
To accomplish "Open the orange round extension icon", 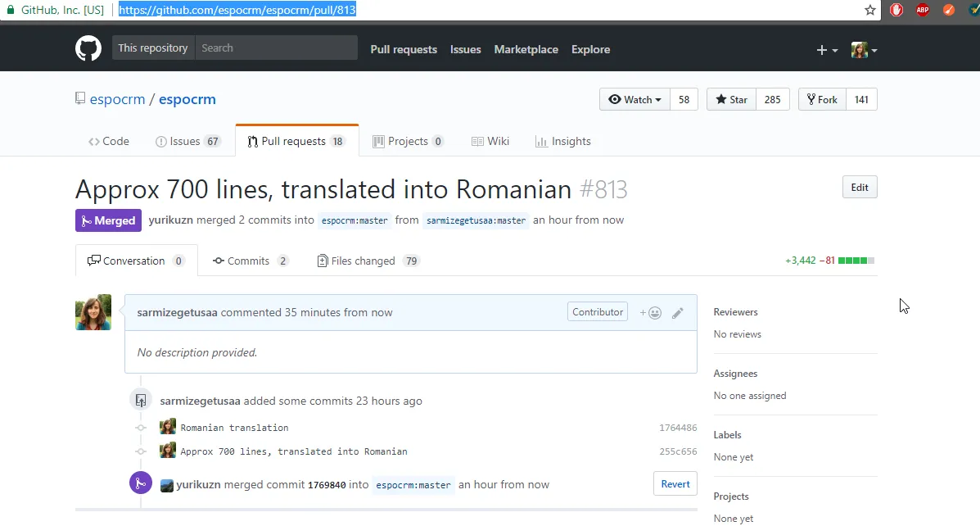I will (x=949, y=10).
